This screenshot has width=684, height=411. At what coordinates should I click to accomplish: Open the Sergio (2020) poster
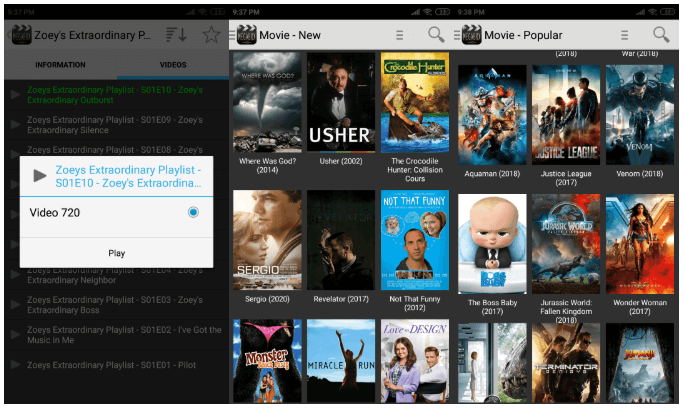tap(267, 240)
